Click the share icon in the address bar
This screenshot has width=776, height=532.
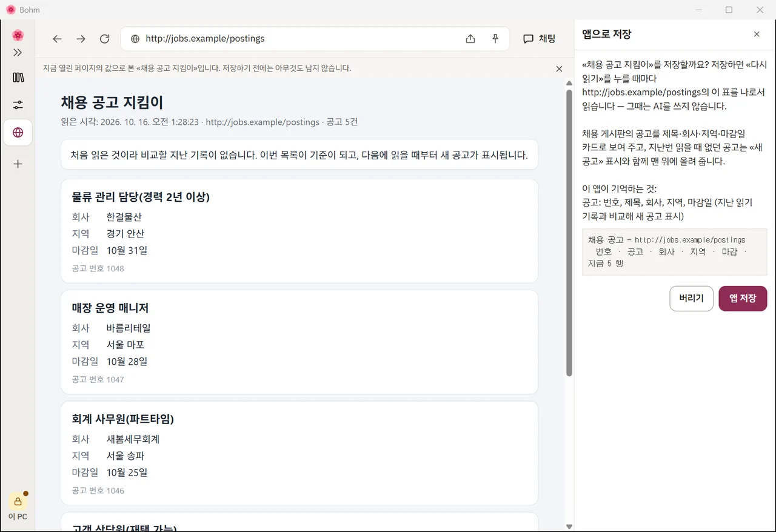(x=470, y=39)
